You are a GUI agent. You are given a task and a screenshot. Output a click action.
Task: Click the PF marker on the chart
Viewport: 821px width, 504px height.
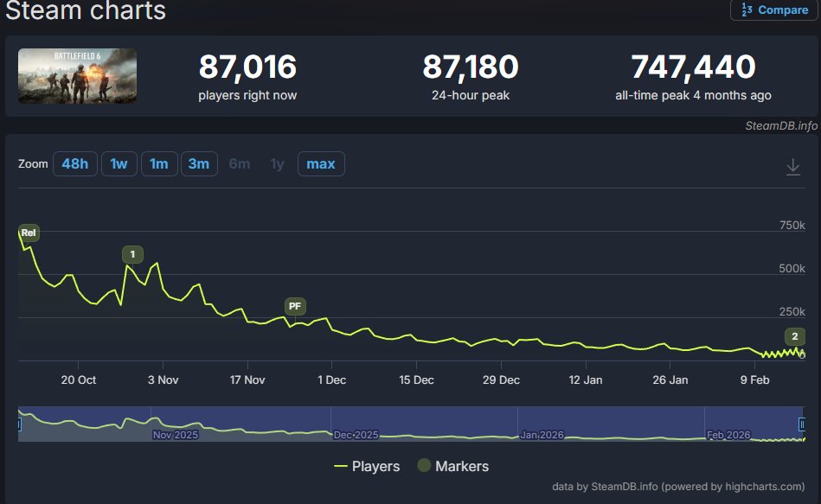pos(295,306)
